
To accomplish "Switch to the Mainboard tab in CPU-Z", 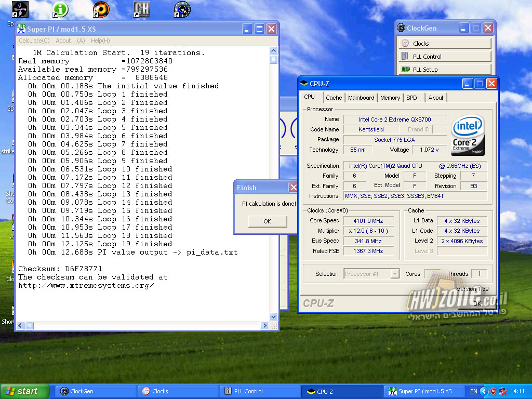I will coord(361,98).
